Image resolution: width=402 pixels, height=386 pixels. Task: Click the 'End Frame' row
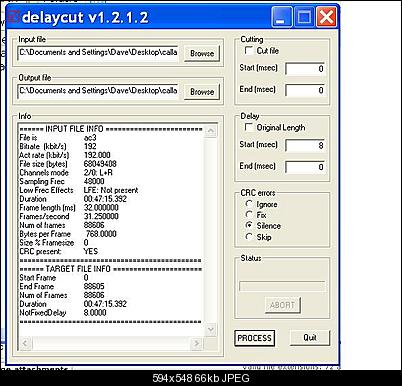(62, 286)
